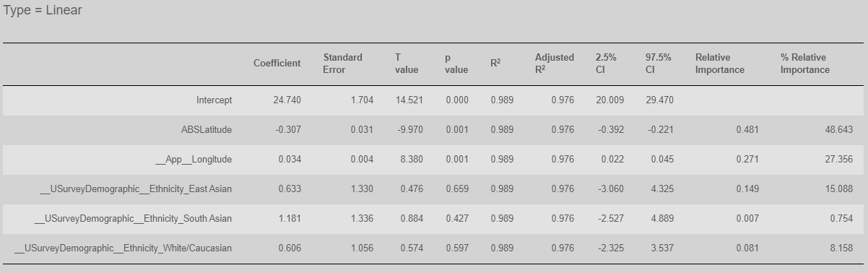Select the Intercept row label
This screenshot has height=273, width=868.
(x=214, y=100)
